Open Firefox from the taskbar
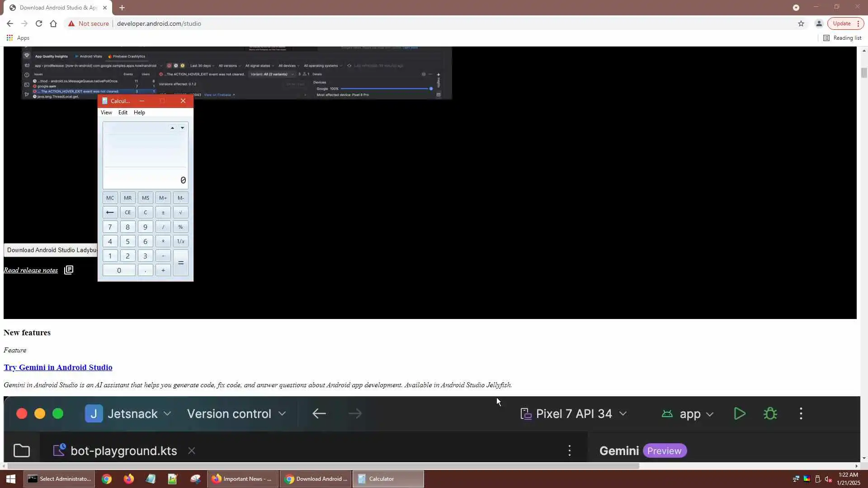Viewport: 868px width, 488px height. 129,479
